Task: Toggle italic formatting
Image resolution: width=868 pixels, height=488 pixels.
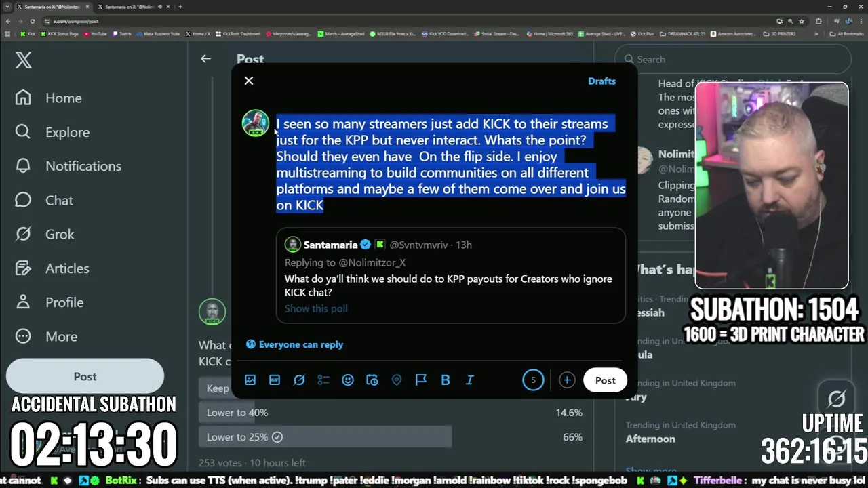Action: click(x=469, y=380)
